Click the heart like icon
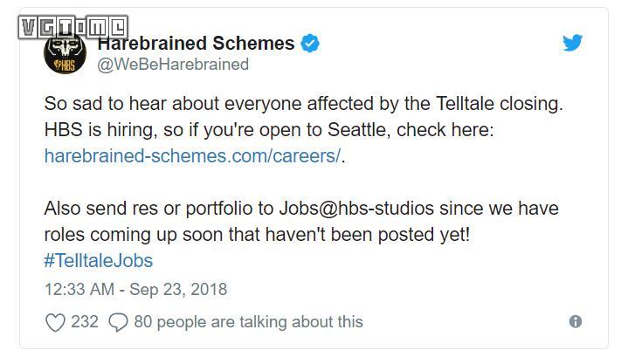Image resolution: width=621 pixels, height=364 pixels. 55,322
